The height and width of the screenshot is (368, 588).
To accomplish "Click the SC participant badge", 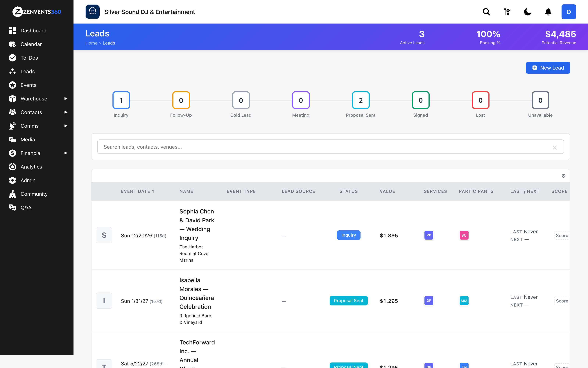I will pyautogui.click(x=464, y=235).
